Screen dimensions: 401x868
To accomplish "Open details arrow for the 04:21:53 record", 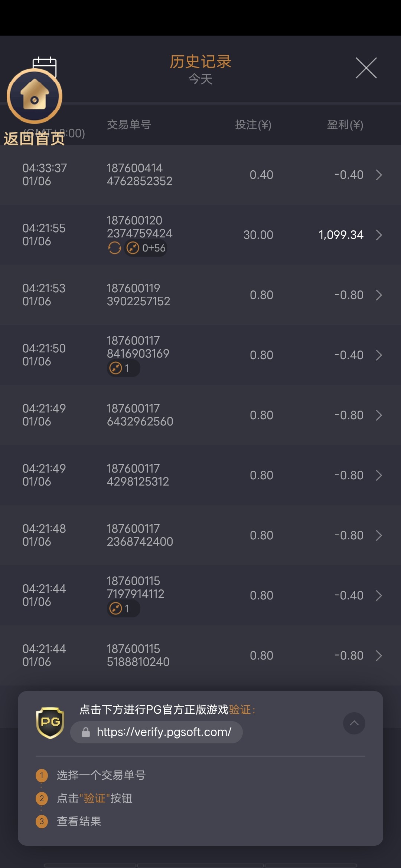I will (379, 295).
